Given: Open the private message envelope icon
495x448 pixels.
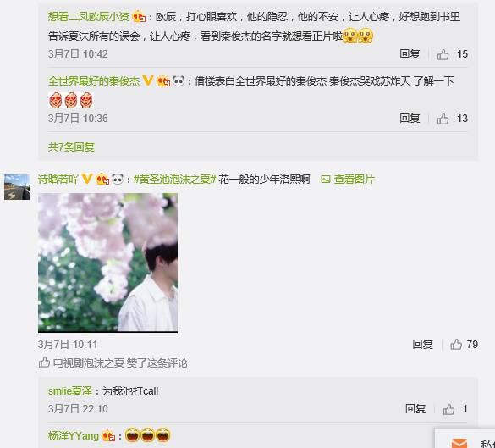Looking at the screenshot, I should [459, 443].
